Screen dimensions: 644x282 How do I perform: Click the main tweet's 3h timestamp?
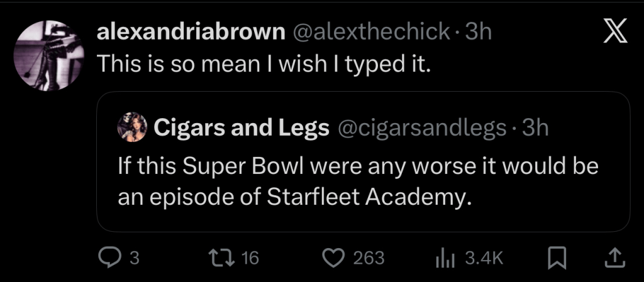[477, 32]
